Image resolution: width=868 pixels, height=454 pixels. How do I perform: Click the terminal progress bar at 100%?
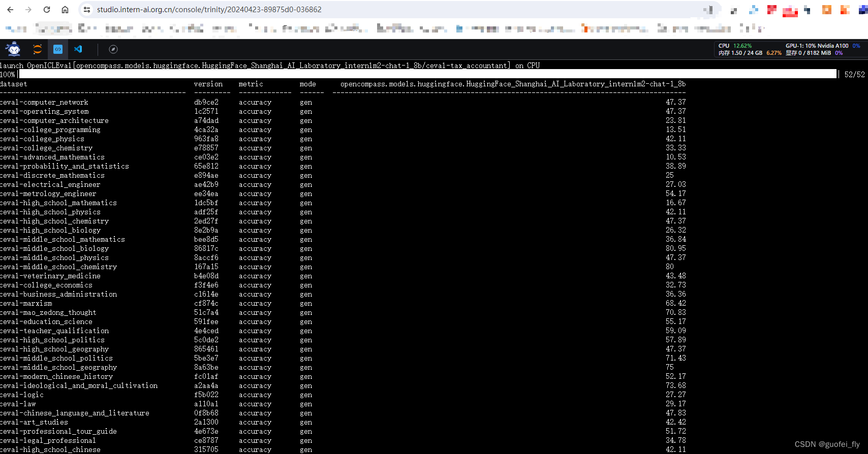pyautogui.click(x=427, y=74)
